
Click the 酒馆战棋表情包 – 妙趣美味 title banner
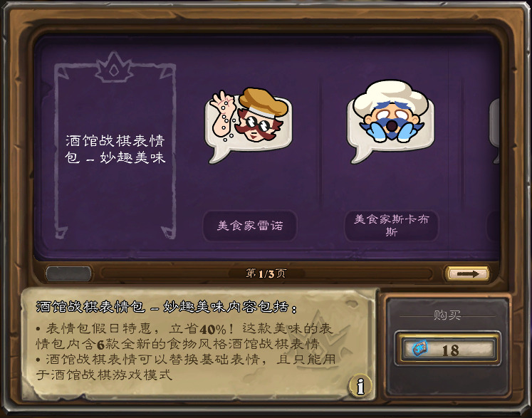115,150
